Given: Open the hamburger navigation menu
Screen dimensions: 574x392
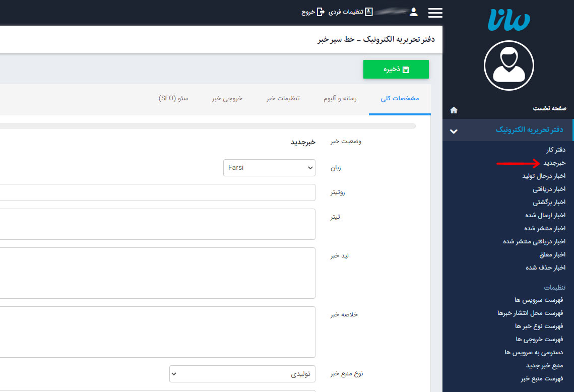Looking at the screenshot, I should click(x=435, y=13).
